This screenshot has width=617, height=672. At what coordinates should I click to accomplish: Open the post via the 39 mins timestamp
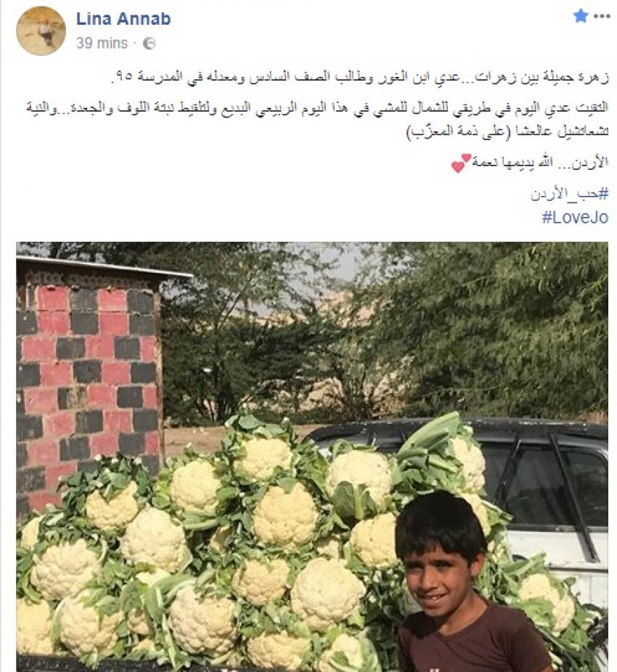[x=102, y=44]
